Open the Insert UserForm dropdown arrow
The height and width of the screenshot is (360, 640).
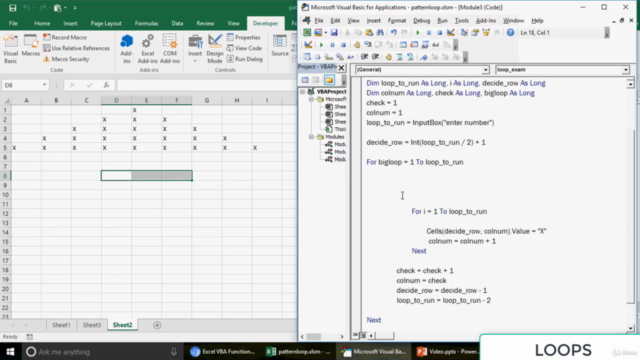[x=326, y=33]
